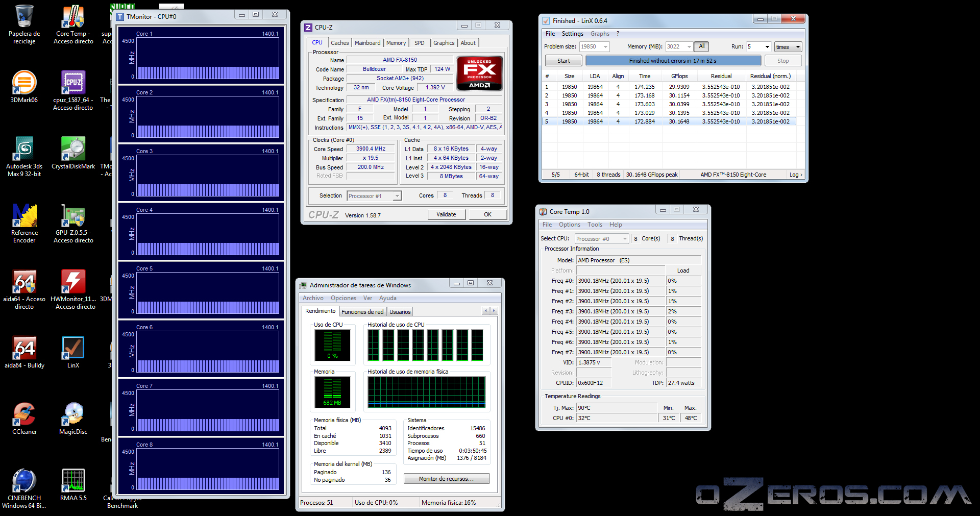Image resolution: width=980 pixels, height=516 pixels.
Task: Expand the times unit dropdown in LinX
Action: [x=788, y=47]
